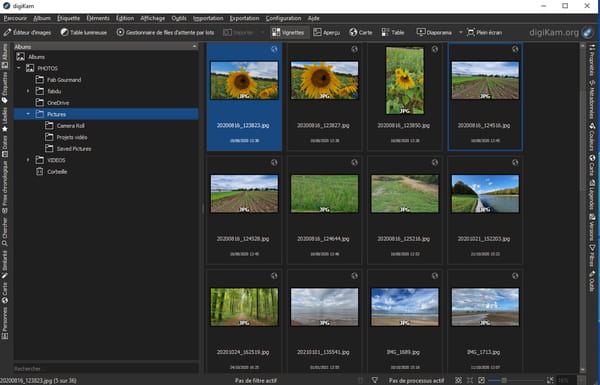
Task: Switch to Carte map view
Action: 361,33
